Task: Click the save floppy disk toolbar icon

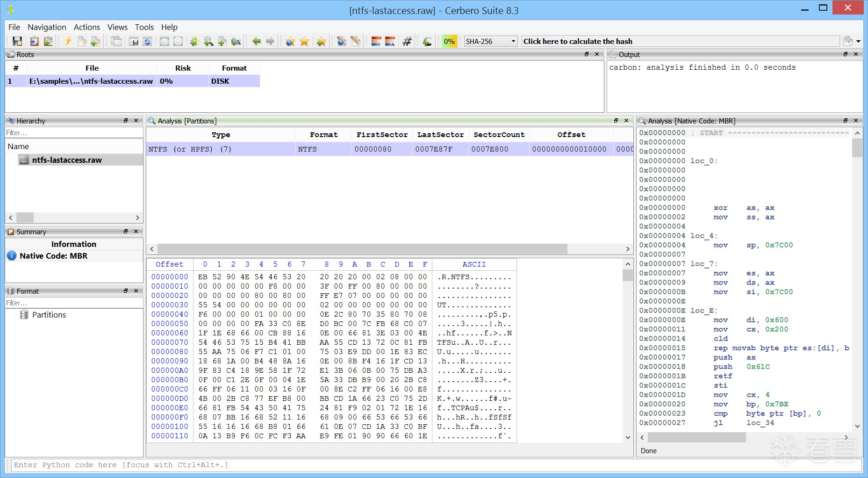Action: 17,41
